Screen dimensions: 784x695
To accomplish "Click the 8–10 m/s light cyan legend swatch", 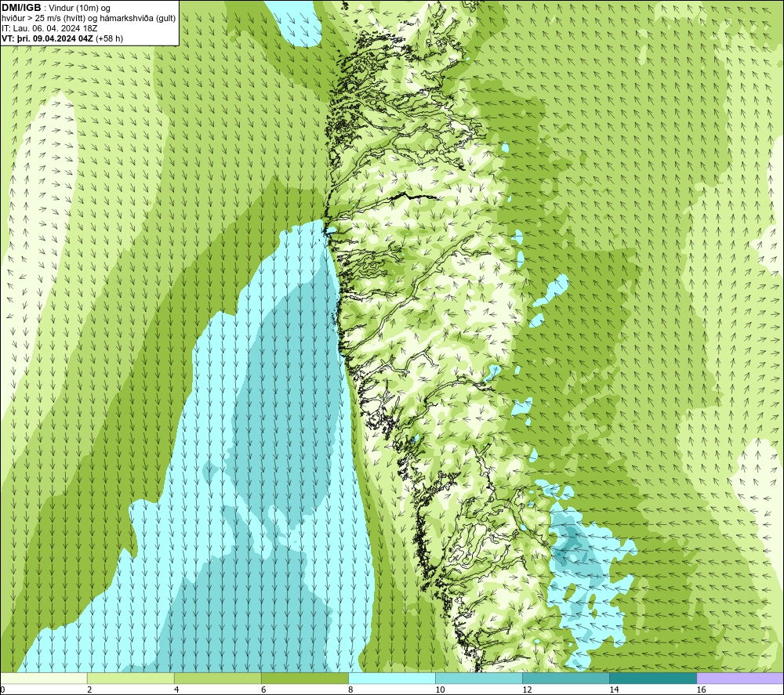I will (x=392, y=678).
